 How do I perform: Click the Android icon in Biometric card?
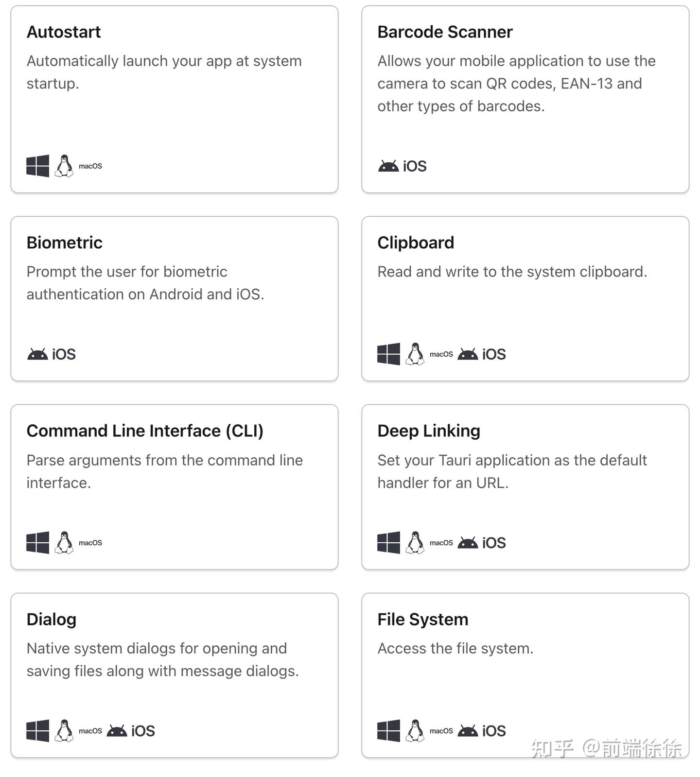click(x=37, y=354)
